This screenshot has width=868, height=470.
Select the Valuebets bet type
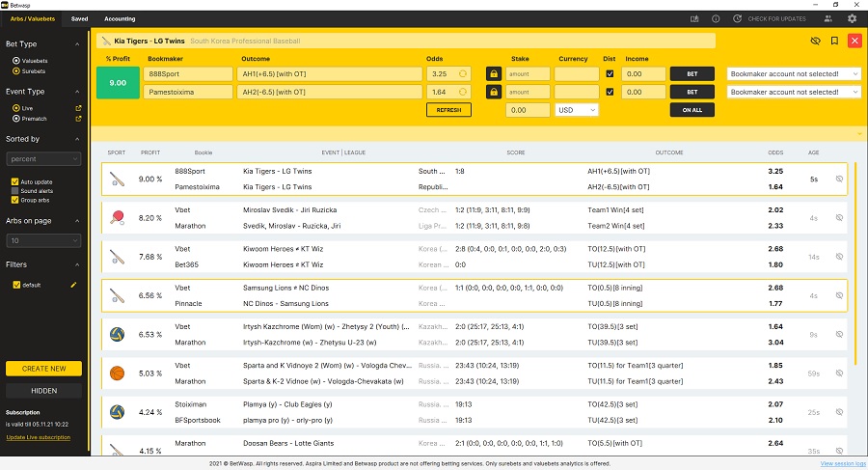[x=16, y=61]
